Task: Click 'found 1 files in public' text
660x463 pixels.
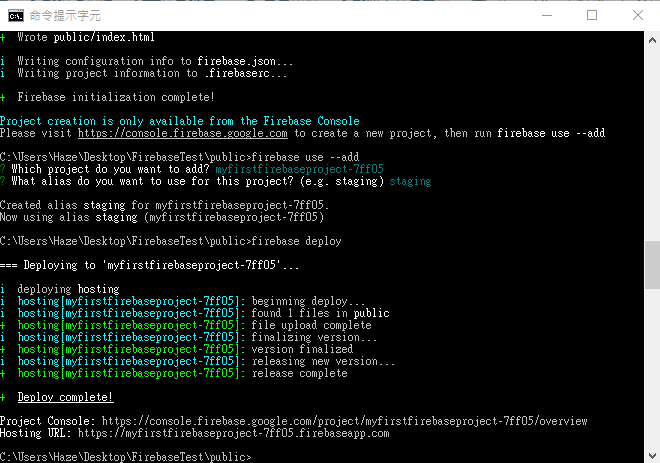Action: [320, 313]
